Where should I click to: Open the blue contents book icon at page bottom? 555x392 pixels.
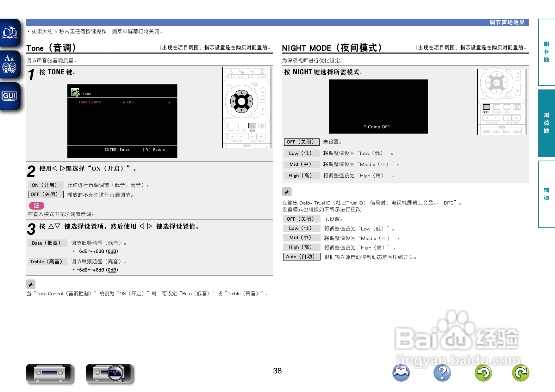[x=401, y=373]
